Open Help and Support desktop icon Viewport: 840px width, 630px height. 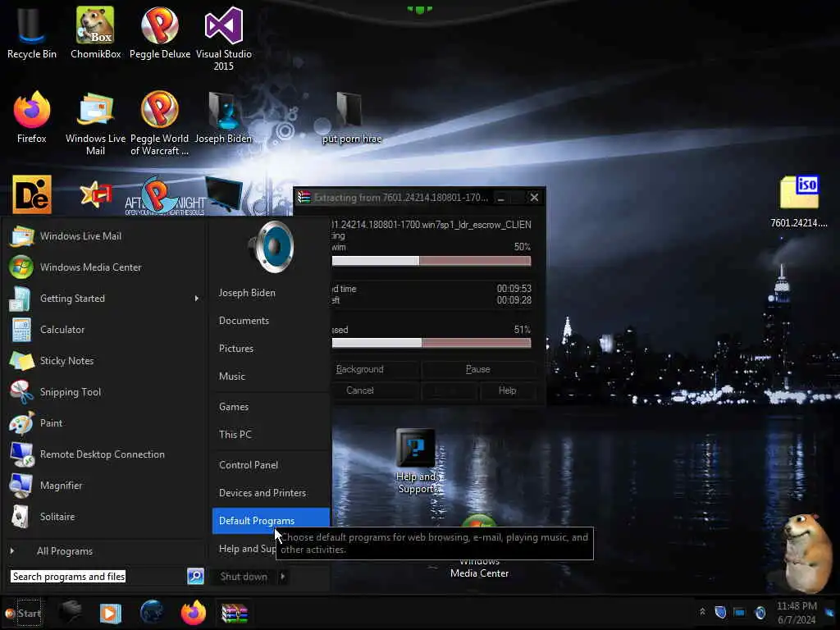tap(416, 461)
